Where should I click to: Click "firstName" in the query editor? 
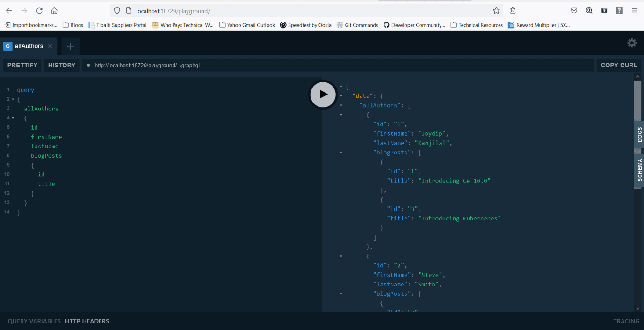(x=46, y=137)
